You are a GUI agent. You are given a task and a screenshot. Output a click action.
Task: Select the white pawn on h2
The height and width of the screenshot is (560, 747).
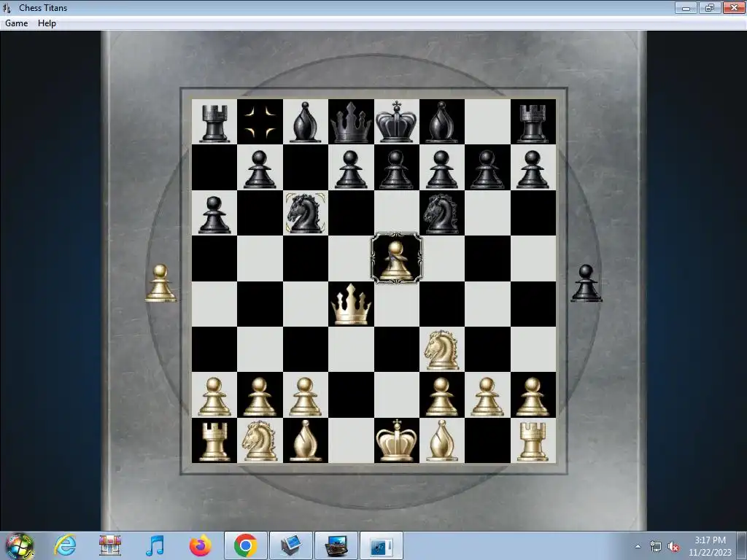tap(533, 397)
